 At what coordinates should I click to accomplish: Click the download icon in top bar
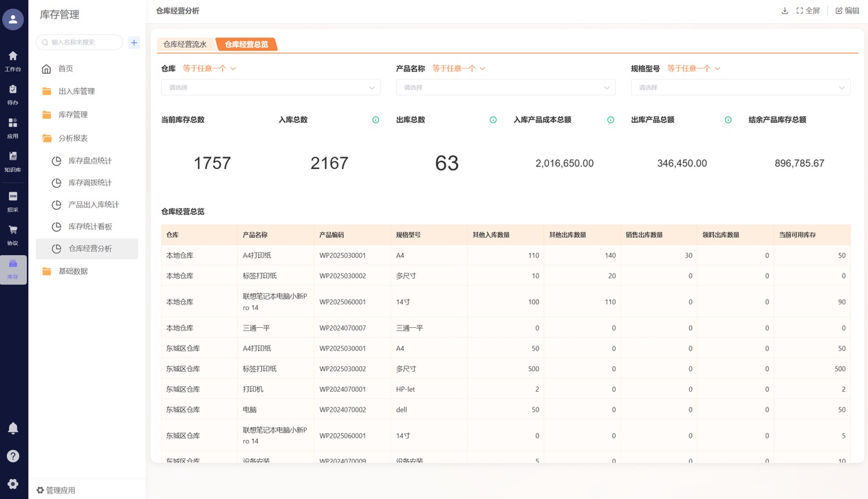point(785,11)
